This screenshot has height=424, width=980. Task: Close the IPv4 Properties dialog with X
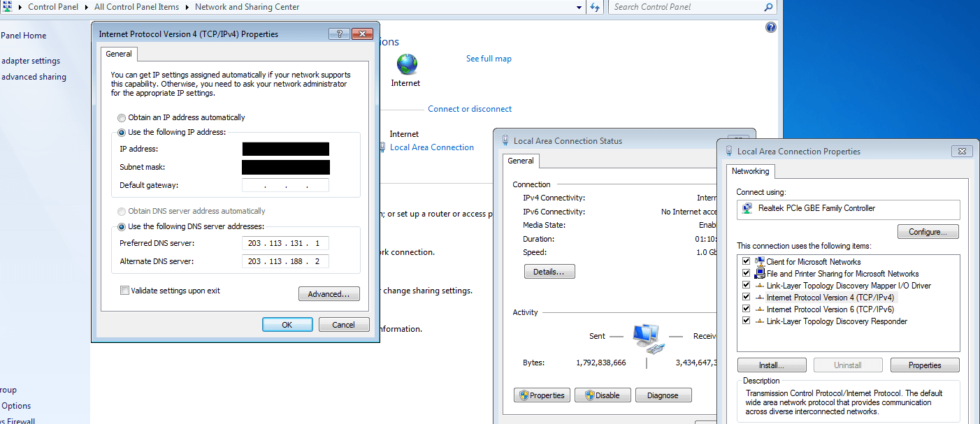362,34
